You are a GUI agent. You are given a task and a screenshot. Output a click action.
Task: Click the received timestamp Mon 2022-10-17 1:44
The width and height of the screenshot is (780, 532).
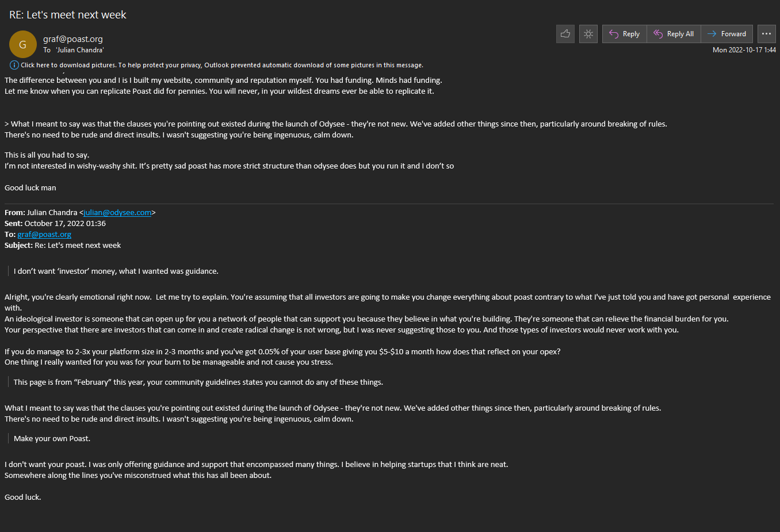click(744, 50)
